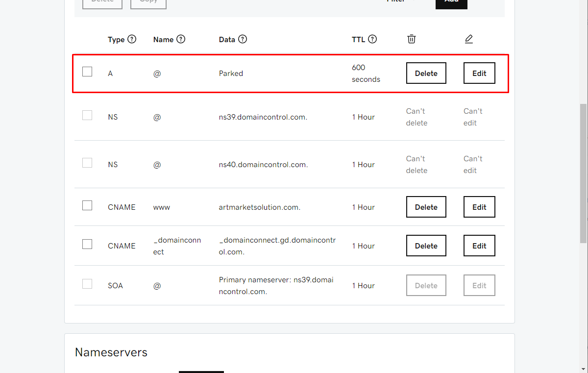Click the Nameservers section heading
The height and width of the screenshot is (373, 588).
111,352
